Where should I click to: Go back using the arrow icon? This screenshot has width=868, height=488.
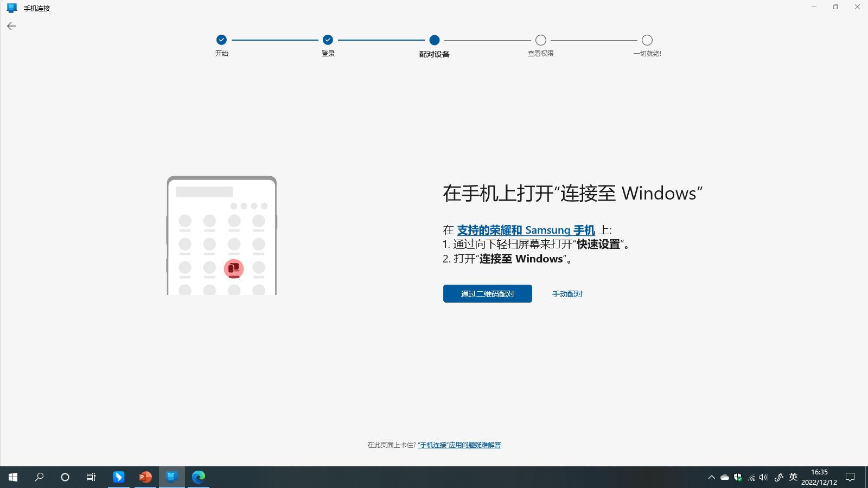coord(11,26)
